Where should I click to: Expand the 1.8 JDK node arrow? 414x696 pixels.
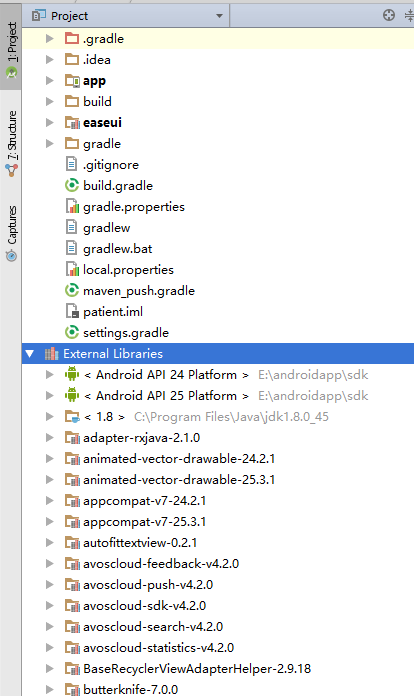coord(50,417)
